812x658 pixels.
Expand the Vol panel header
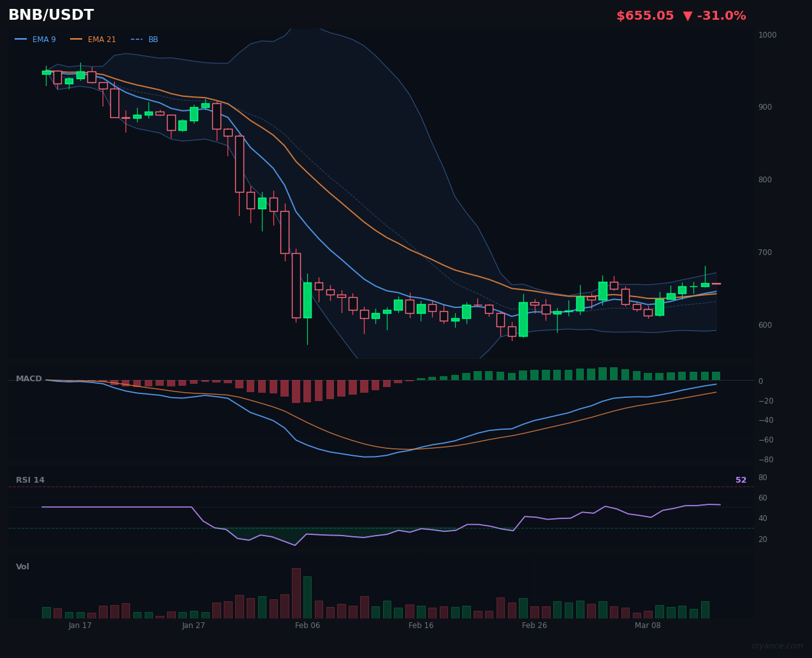(22, 566)
